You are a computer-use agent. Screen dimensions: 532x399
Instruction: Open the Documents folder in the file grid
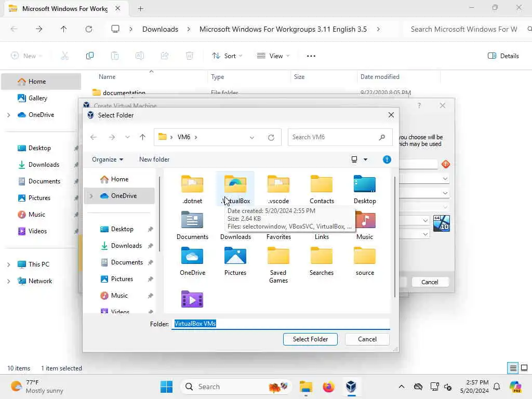click(x=192, y=225)
